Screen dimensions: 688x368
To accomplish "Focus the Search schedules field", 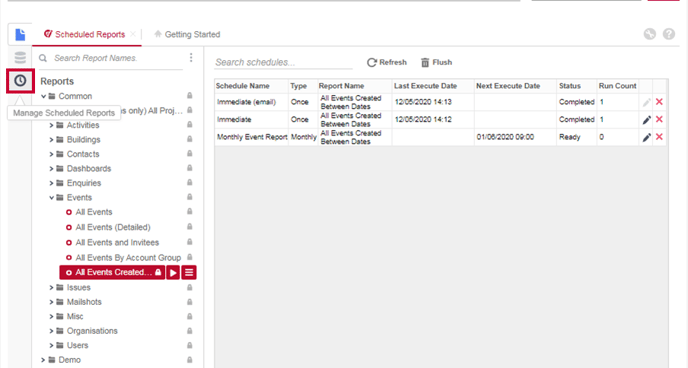I will click(x=283, y=62).
